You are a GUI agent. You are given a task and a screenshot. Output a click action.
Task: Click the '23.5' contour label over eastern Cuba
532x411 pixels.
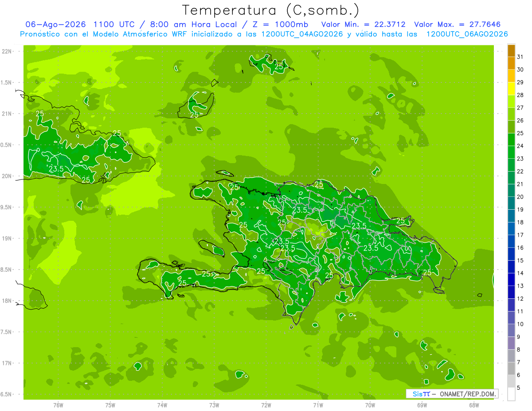click(56, 169)
